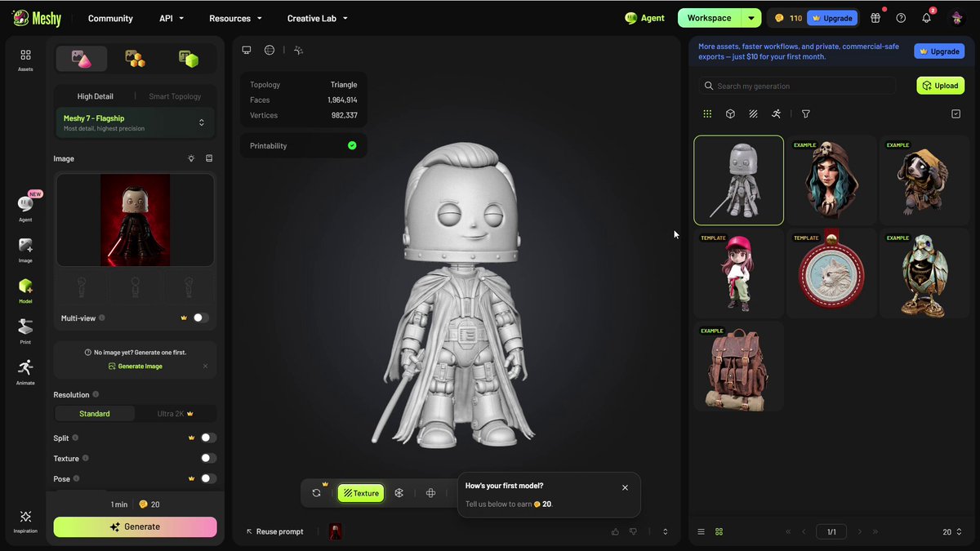Select the High Detail tab

(96, 96)
